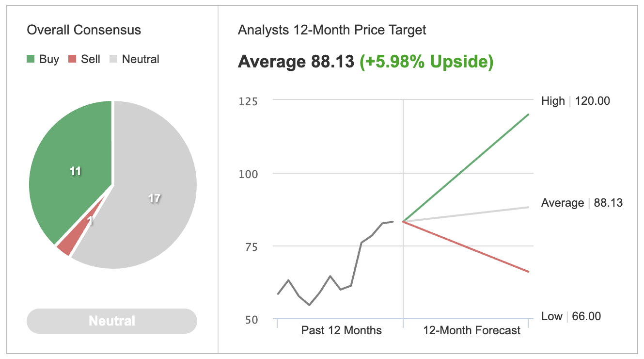Click the High 120.00 label

click(576, 101)
